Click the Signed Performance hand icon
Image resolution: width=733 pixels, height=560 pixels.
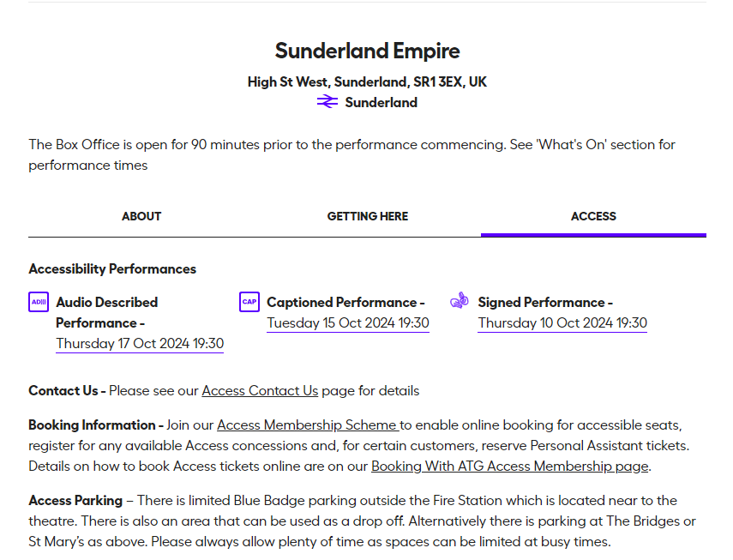tap(460, 300)
